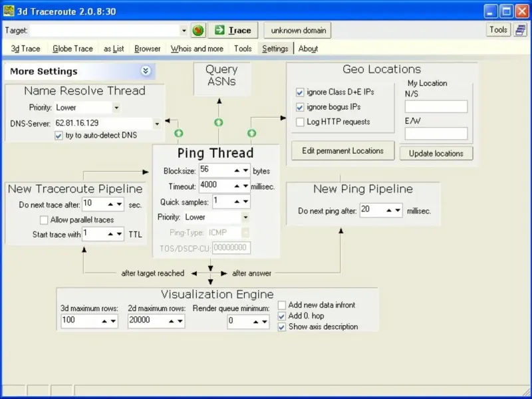
Task: Click the Do next ping after field
Action: [x=372, y=210]
